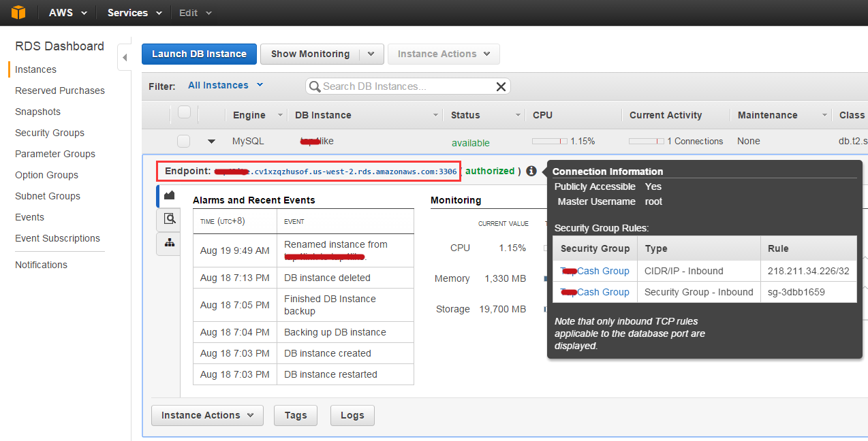Select the DB instance deleted event row

(303, 278)
